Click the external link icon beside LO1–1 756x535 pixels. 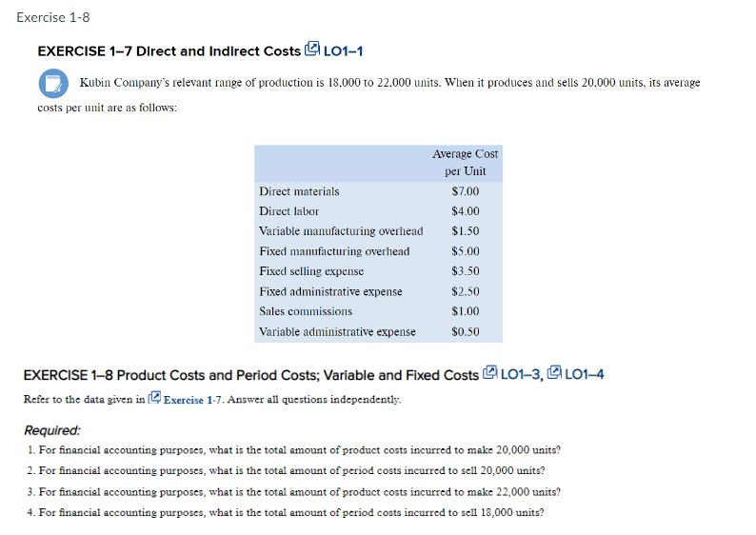[x=312, y=50]
